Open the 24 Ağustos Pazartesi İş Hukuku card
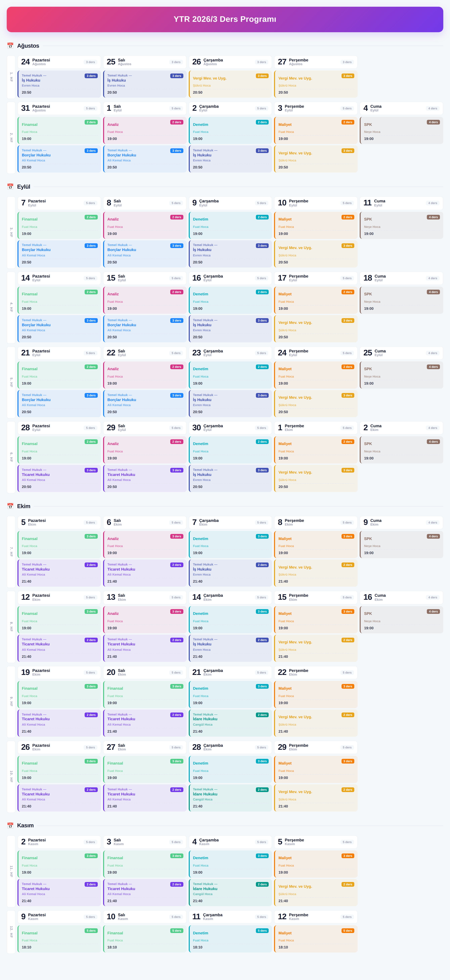The image size is (450, 980). tap(59, 84)
